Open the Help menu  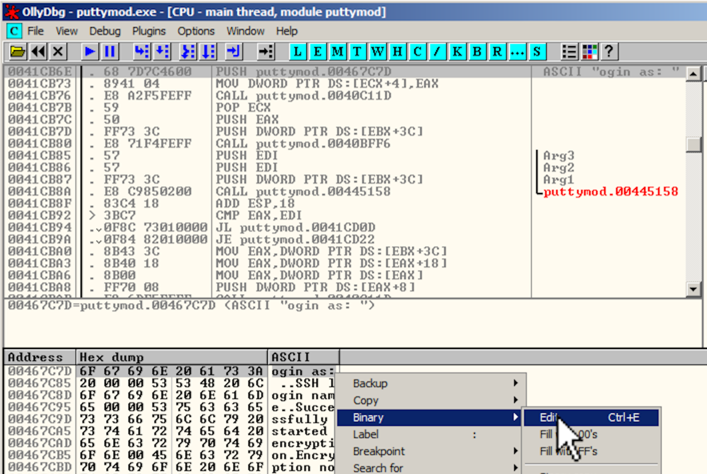click(x=287, y=31)
